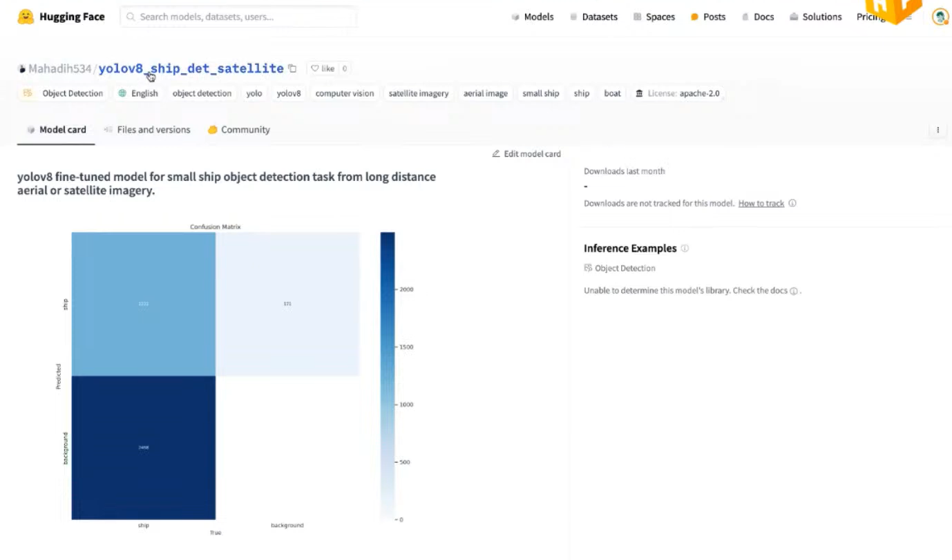
Task: Click the aerial image tag
Action: [486, 93]
